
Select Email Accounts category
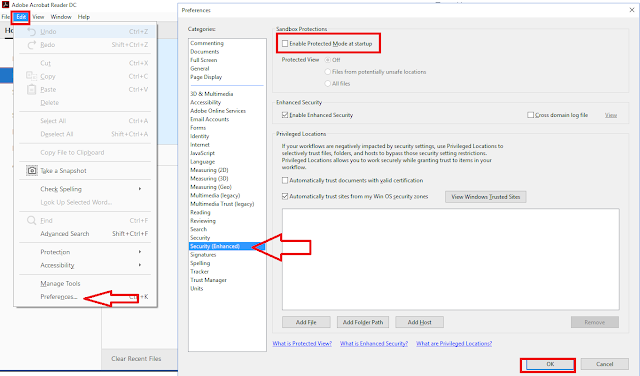click(209, 119)
